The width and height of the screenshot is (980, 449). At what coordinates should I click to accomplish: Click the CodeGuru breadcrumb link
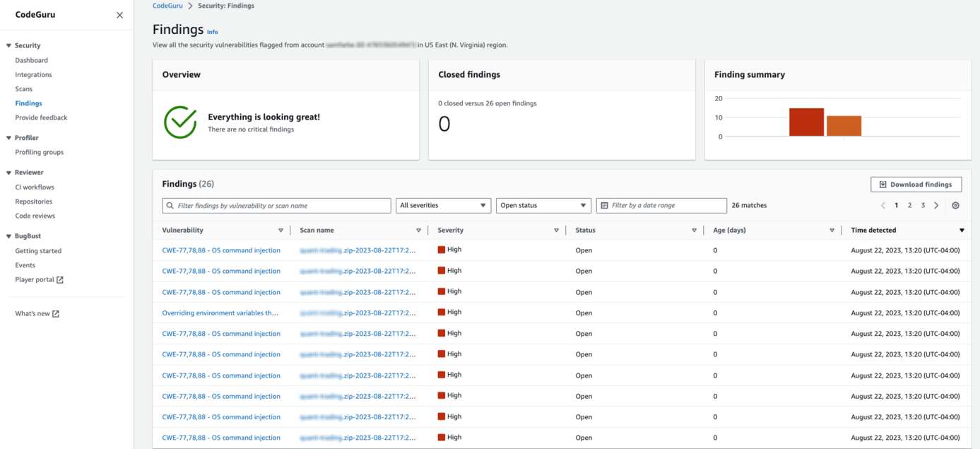(x=167, y=6)
